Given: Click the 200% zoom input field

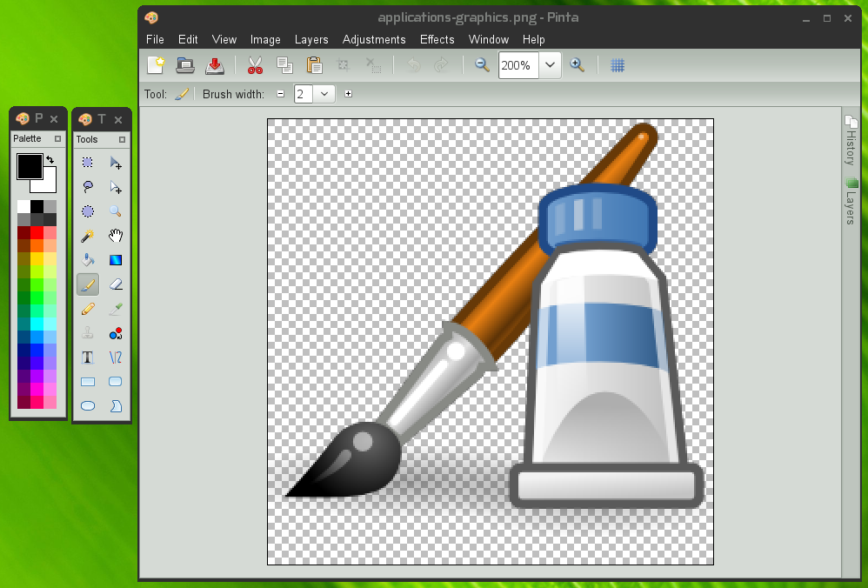Looking at the screenshot, I should (518, 65).
